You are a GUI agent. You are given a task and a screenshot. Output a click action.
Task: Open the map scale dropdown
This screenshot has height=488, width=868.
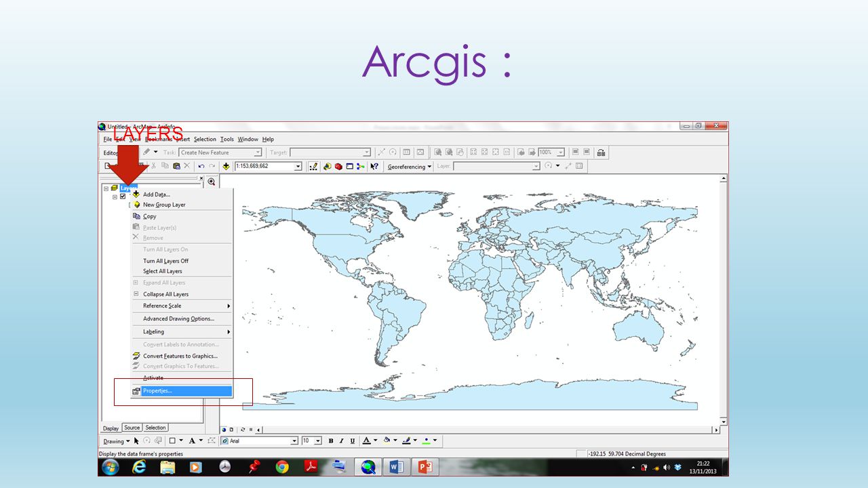click(x=298, y=166)
